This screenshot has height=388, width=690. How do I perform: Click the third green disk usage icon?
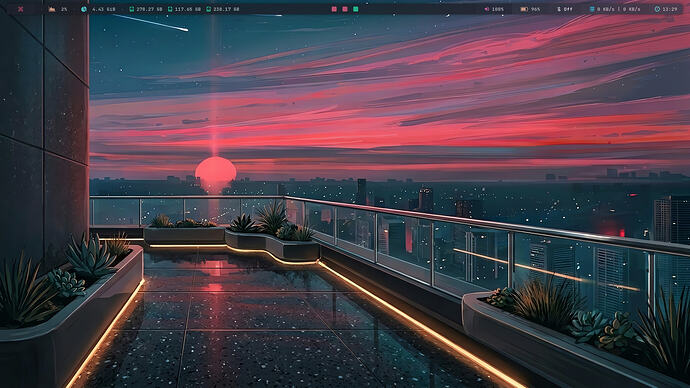209,9
